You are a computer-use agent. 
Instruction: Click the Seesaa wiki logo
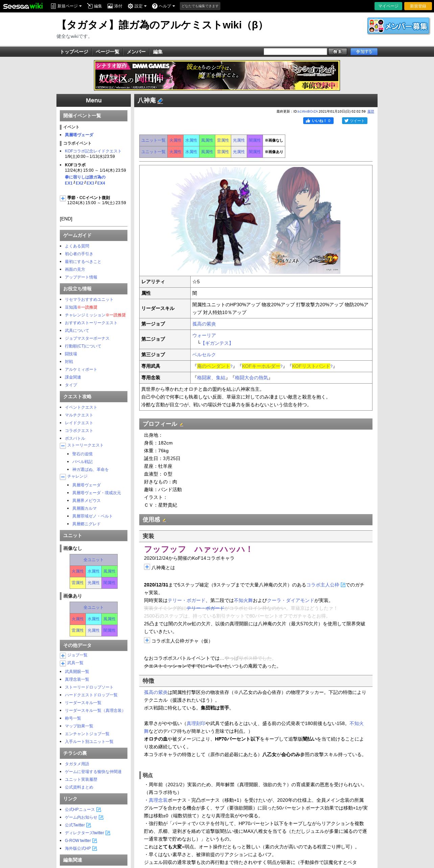23,6
